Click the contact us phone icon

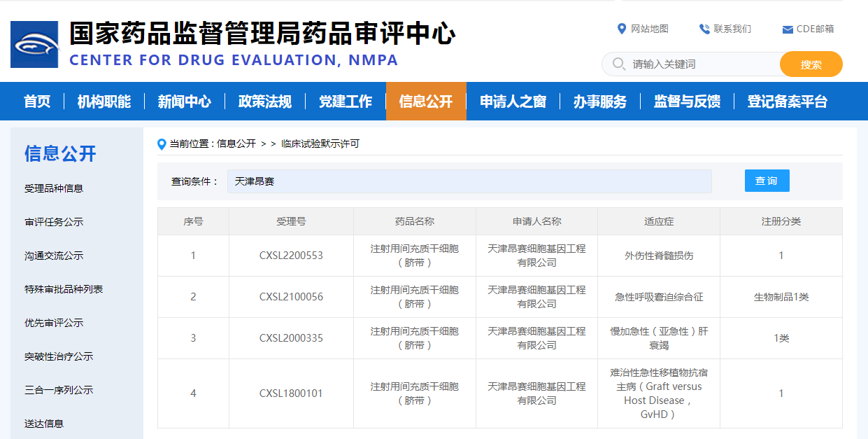[704, 29]
